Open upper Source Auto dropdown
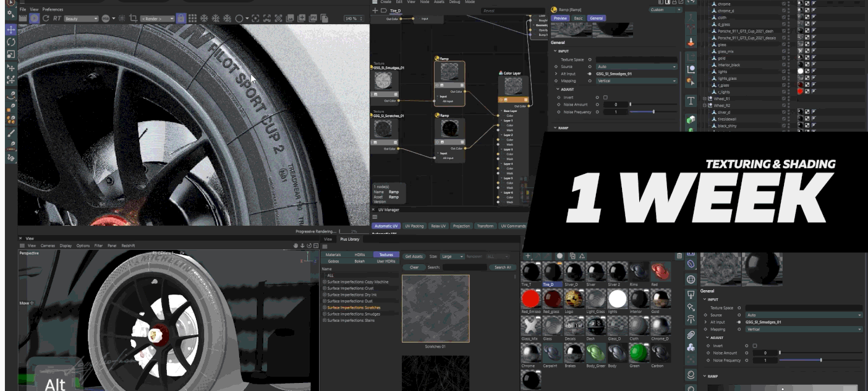Screen dimensions: 868x391 point(637,66)
